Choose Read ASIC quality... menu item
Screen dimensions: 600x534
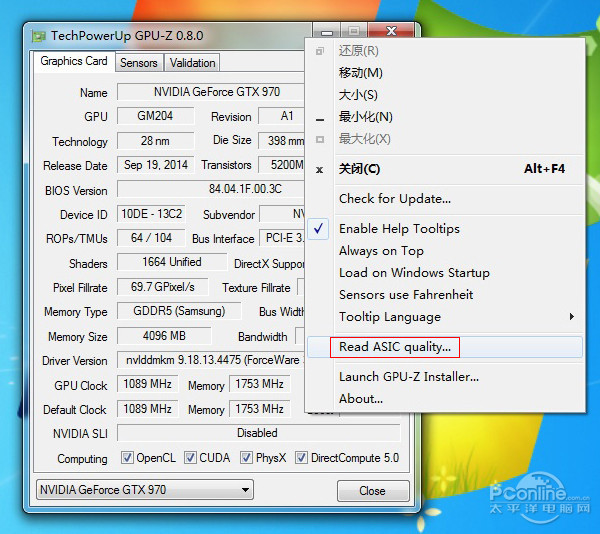(x=445, y=347)
